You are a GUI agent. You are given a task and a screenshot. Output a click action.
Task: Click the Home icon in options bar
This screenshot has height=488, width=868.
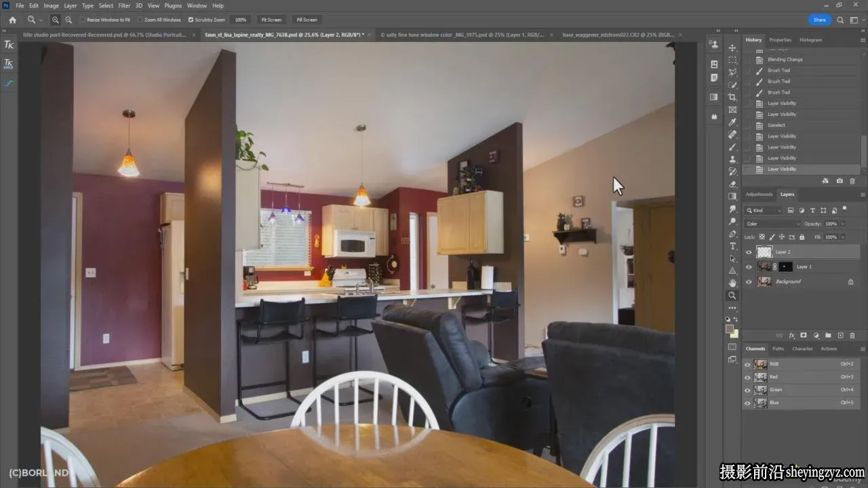pyautogui.click(x=12, y=20)
